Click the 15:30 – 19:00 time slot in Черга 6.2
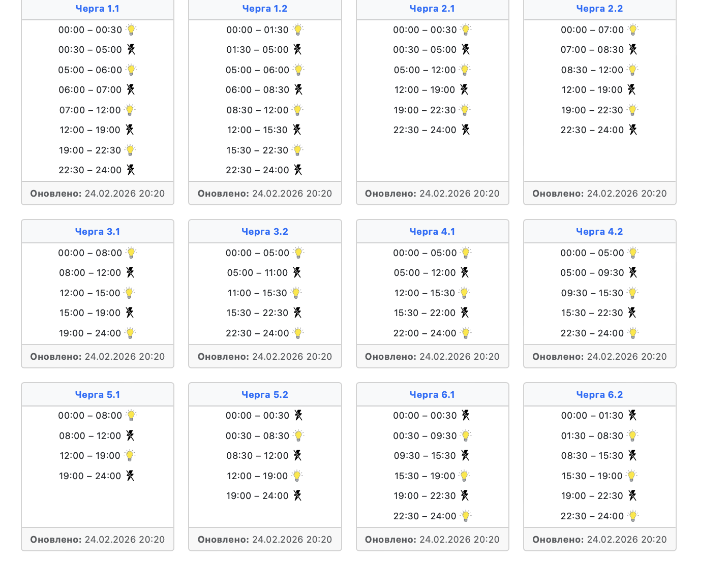The image size is (728, 563). tap(591, 476)
